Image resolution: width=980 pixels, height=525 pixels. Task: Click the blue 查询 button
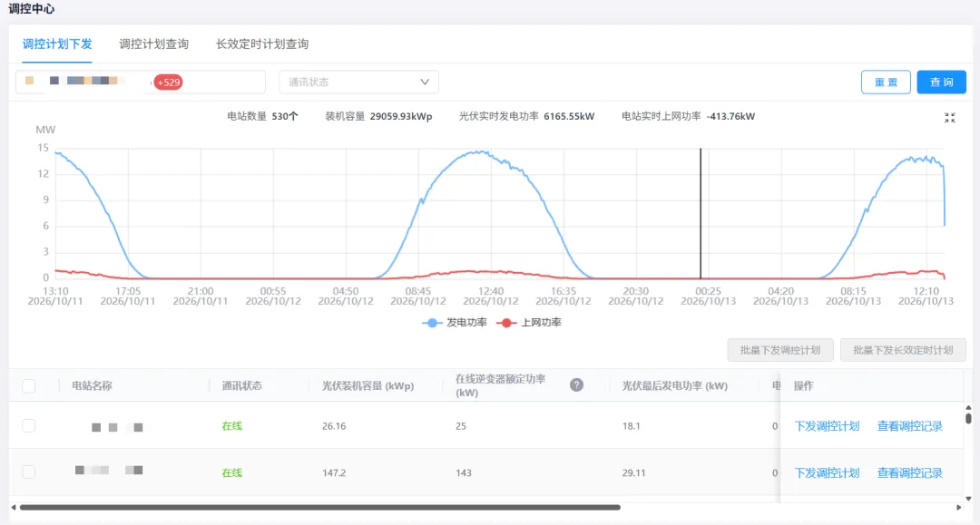(x=941, y=83)
